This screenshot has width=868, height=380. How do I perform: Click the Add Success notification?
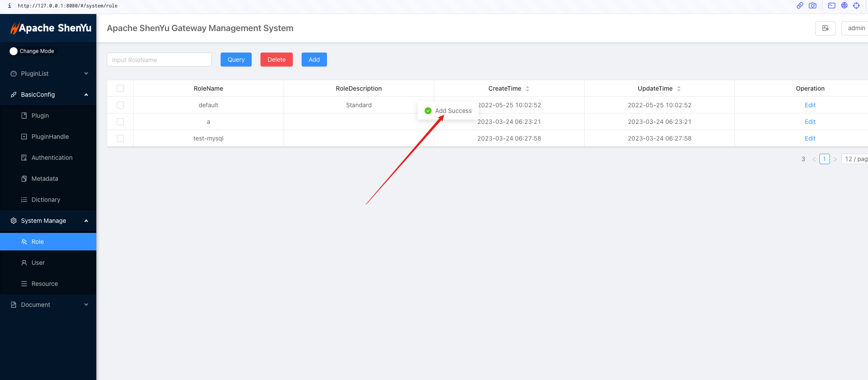click(x=448, y=111)
